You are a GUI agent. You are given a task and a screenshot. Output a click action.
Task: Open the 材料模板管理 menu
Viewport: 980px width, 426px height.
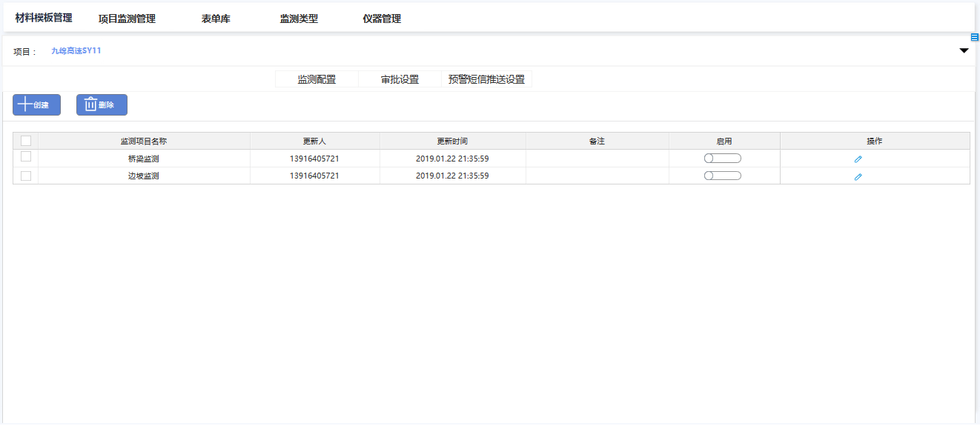44,18
